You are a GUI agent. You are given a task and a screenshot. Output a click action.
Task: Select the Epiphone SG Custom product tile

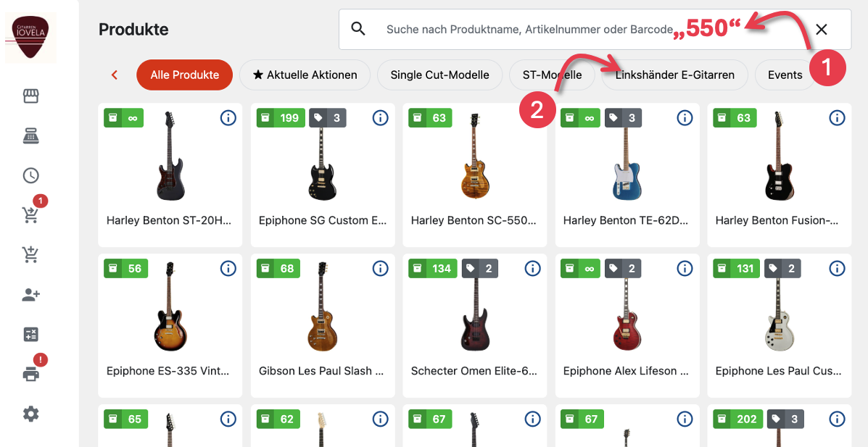click(323, 174)
